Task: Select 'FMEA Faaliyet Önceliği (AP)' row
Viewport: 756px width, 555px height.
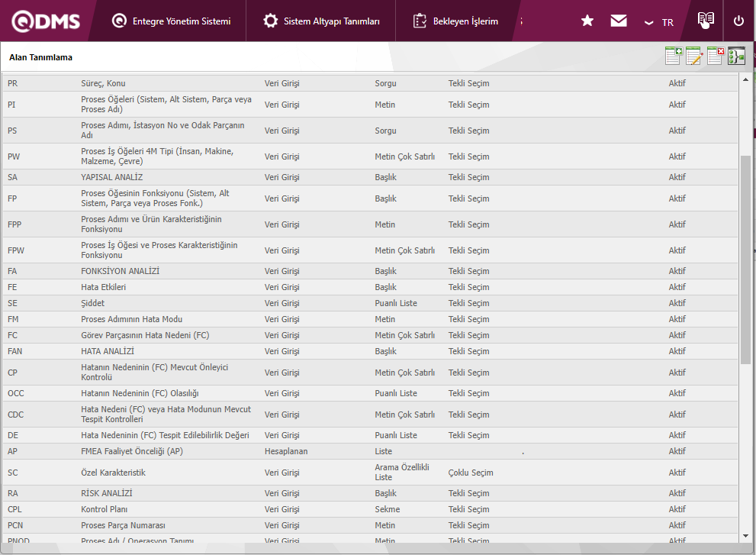Action: [x=370, y=451]
